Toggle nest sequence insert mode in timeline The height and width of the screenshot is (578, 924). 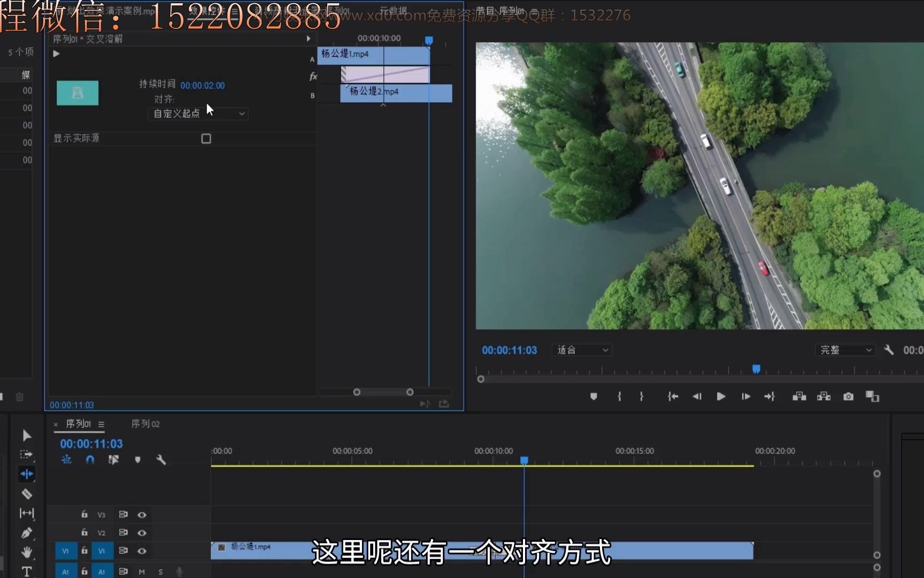pos(66,459)
